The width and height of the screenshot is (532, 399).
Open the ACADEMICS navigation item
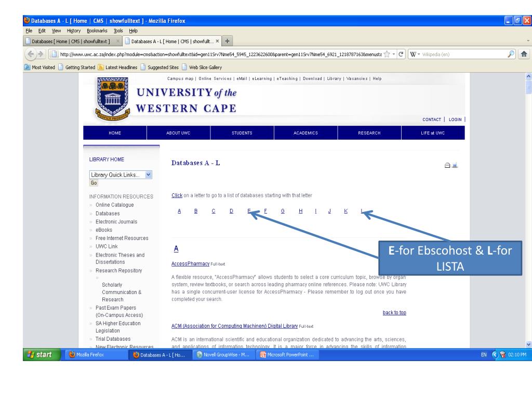(x=305, y=133)
